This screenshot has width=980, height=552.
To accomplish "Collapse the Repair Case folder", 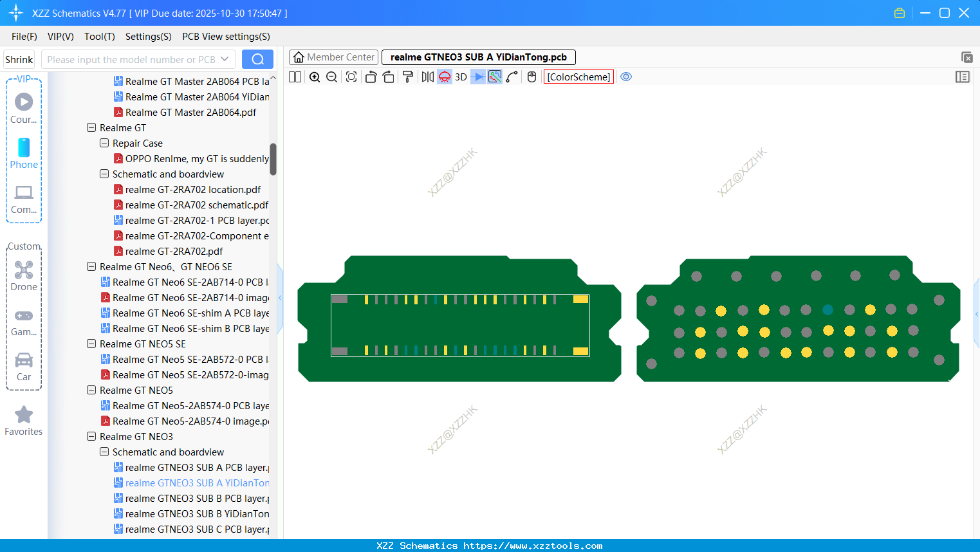I will click(104, 143).
